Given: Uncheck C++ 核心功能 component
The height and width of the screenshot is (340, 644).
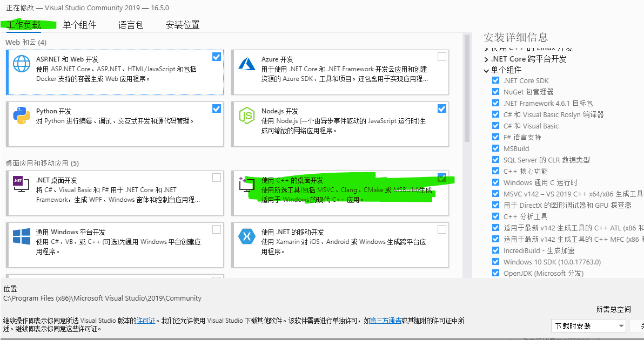Looking at the screenshot, I should (496, 171).
